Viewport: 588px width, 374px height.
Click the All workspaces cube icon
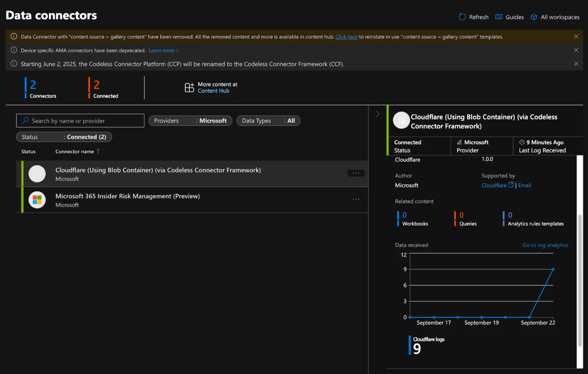(534, 17)
